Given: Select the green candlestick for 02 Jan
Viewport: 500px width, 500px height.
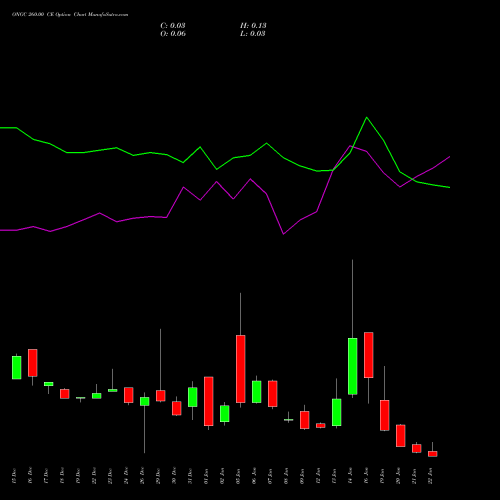Looking at the screenshot, I should point(225,414).
